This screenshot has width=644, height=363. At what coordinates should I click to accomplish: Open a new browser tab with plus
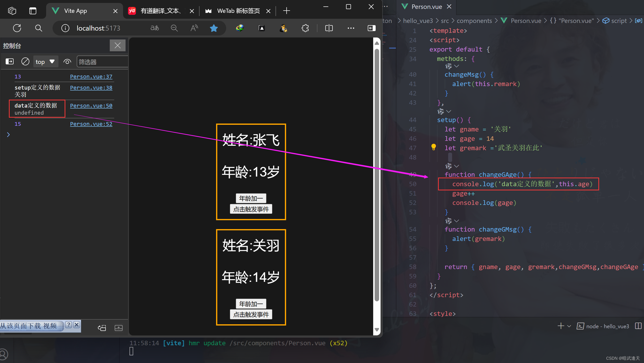click(287, 11)
